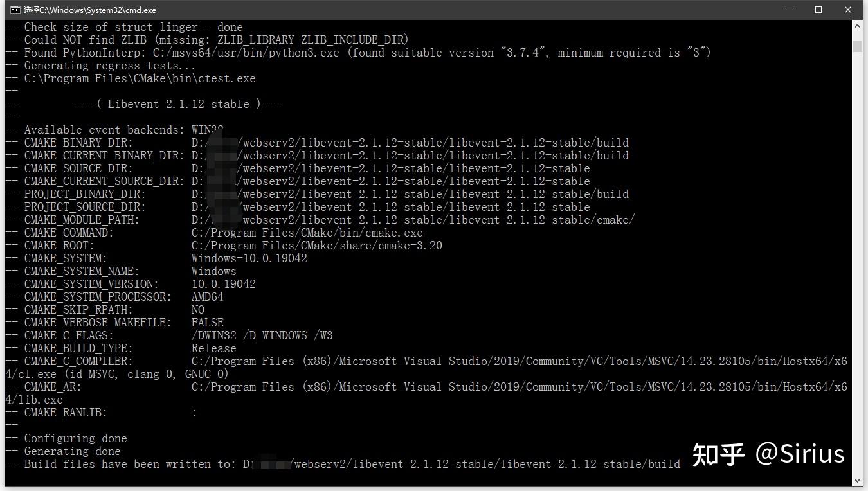
Task: Click the 'AMD64' system processor value
Action: click(x=207, y=297)
